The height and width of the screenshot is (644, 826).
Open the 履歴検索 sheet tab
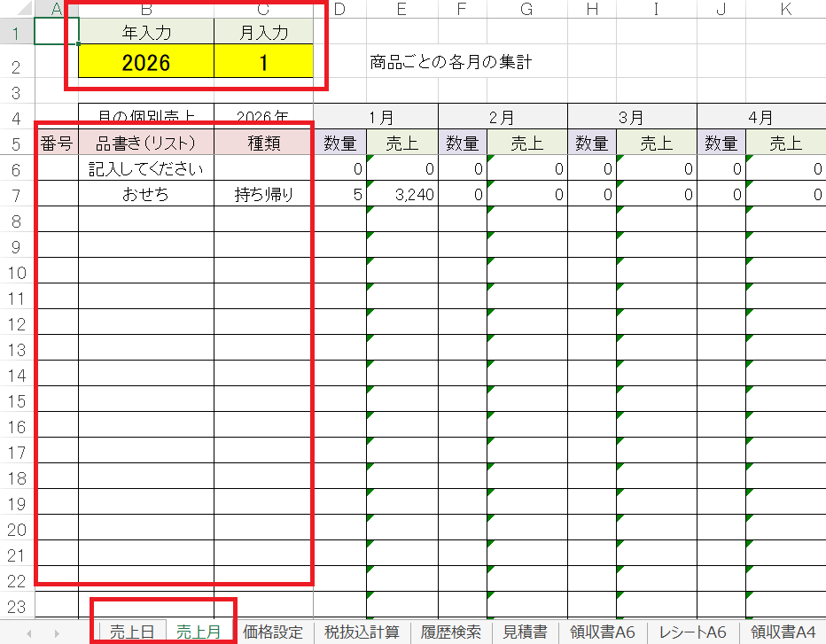point(451,632)
